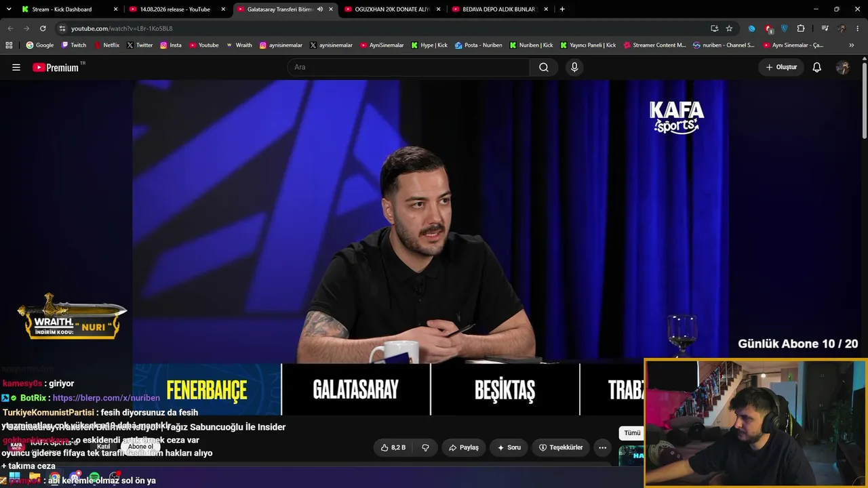Reload the current page
This screenshot has width=868, height=488.
pyautogui.click(x=43, y=28)
